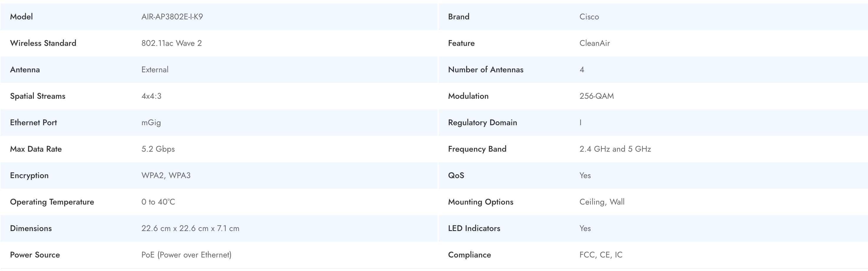868x271 pixels.
Task: Click the mGig Ethernet port value
Action: pyautogui.click(x=151, y=123)
